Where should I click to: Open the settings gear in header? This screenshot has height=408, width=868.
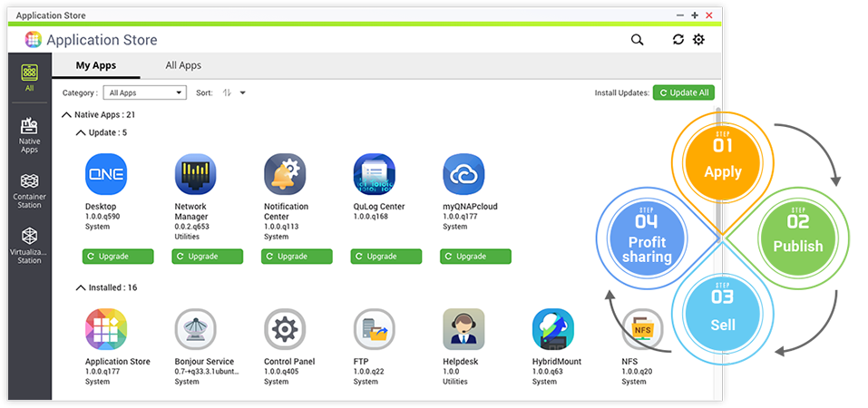pos(698,39)
